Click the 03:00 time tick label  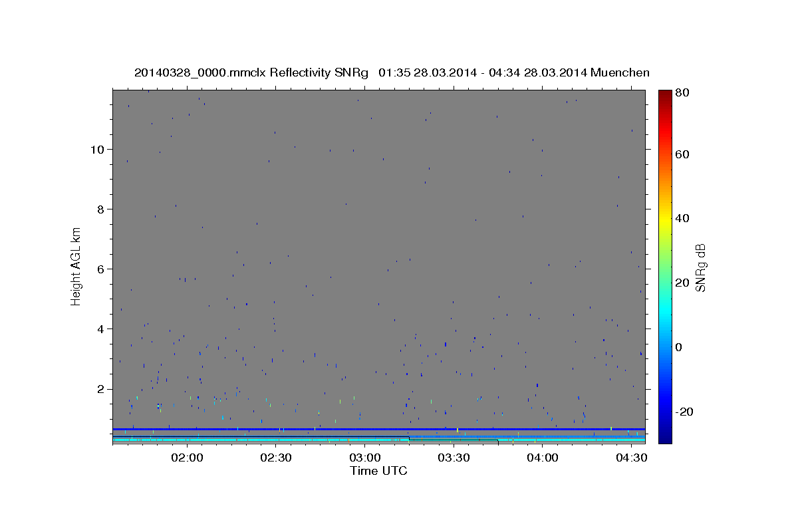[x=364, y=458]
